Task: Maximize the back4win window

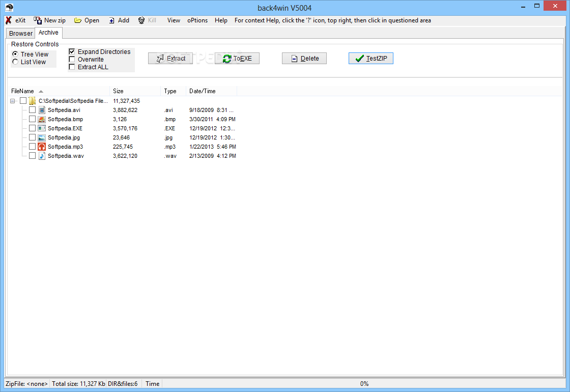Action: click(536, 6)
